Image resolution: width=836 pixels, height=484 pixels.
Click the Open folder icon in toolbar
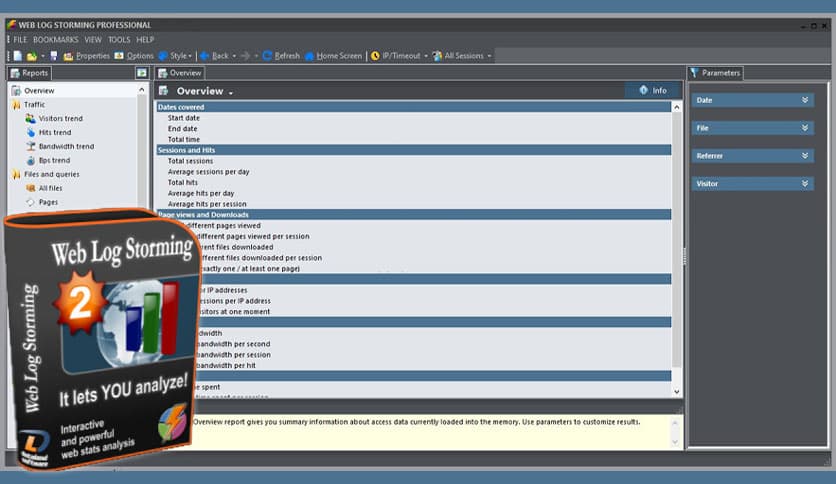tap(32, 56)
